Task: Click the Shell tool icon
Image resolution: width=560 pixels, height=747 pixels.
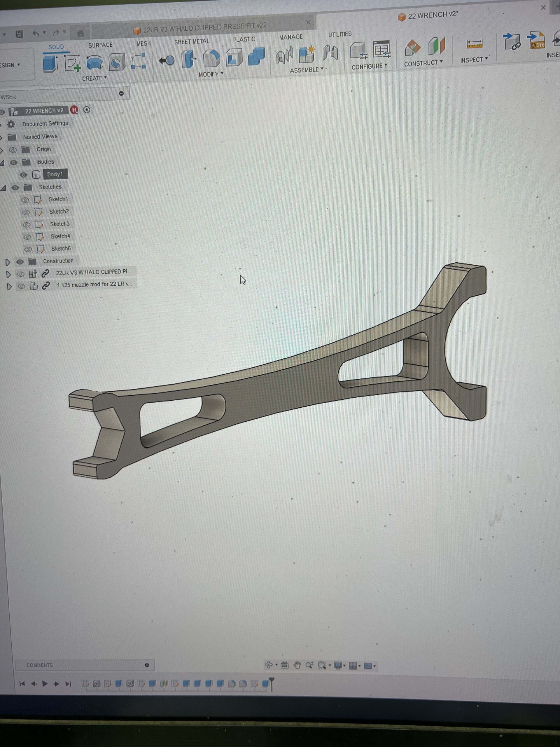Action: point(234,57)
